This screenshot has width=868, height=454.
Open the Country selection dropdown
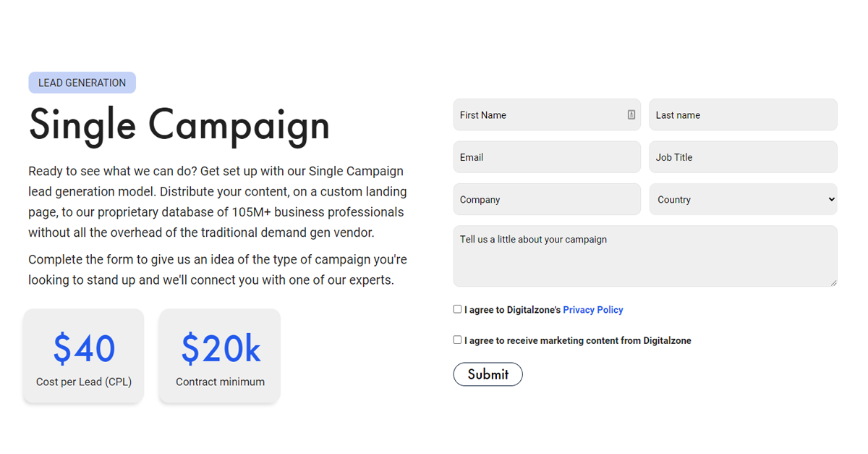point(743,199)
